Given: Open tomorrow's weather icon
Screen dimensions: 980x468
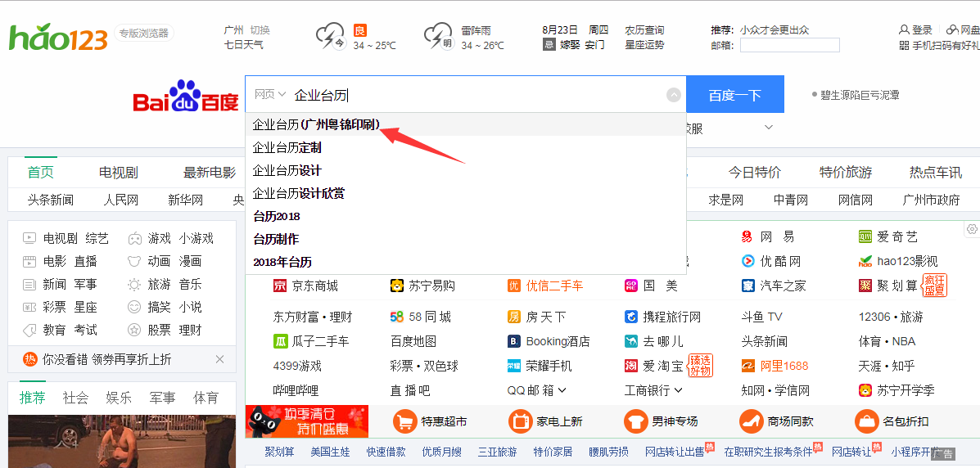Looking at the screenshot, I should (438, 36).
